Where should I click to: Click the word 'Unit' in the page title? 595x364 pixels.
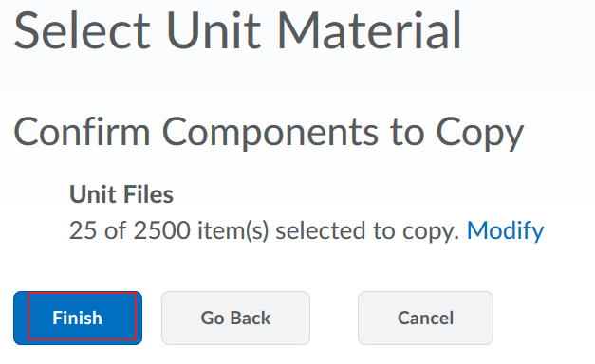pyautogui.click(x=214, y=30)
